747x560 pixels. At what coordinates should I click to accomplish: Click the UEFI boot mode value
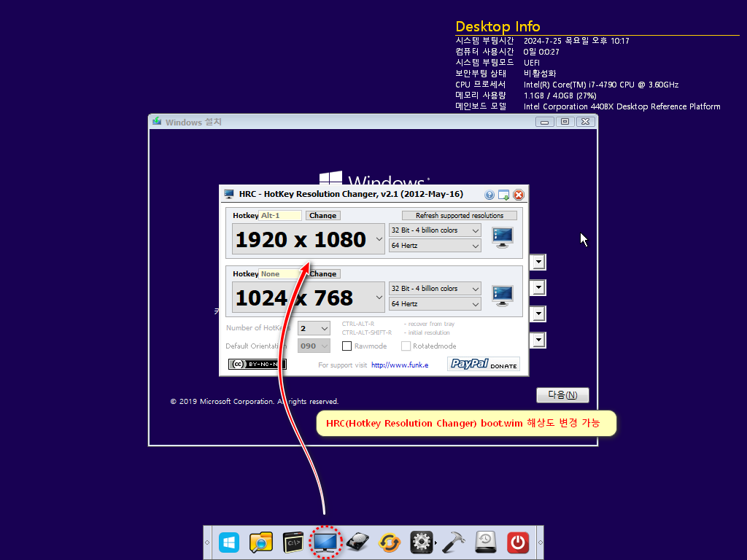click(532, 63)
